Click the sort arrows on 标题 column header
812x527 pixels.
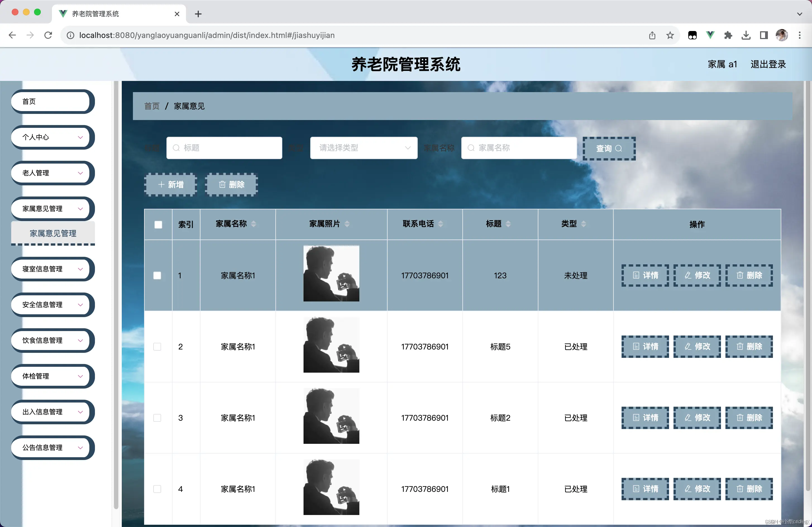[509, 224]
